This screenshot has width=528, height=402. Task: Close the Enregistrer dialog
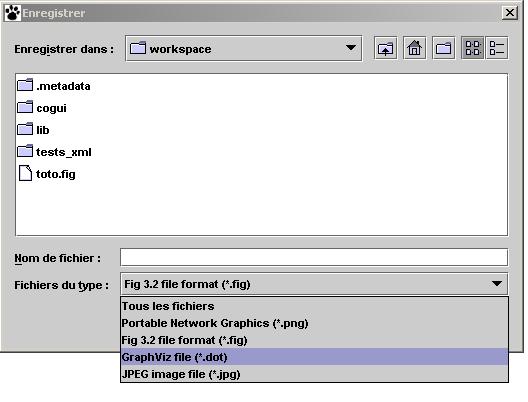pyautogui.click(x=510, y=13)
